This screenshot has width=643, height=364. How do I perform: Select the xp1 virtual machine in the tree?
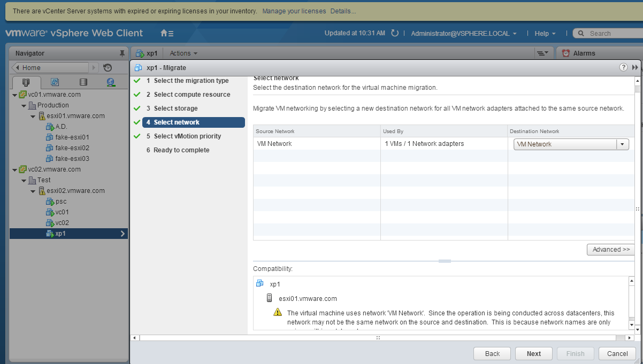[68, 234]
